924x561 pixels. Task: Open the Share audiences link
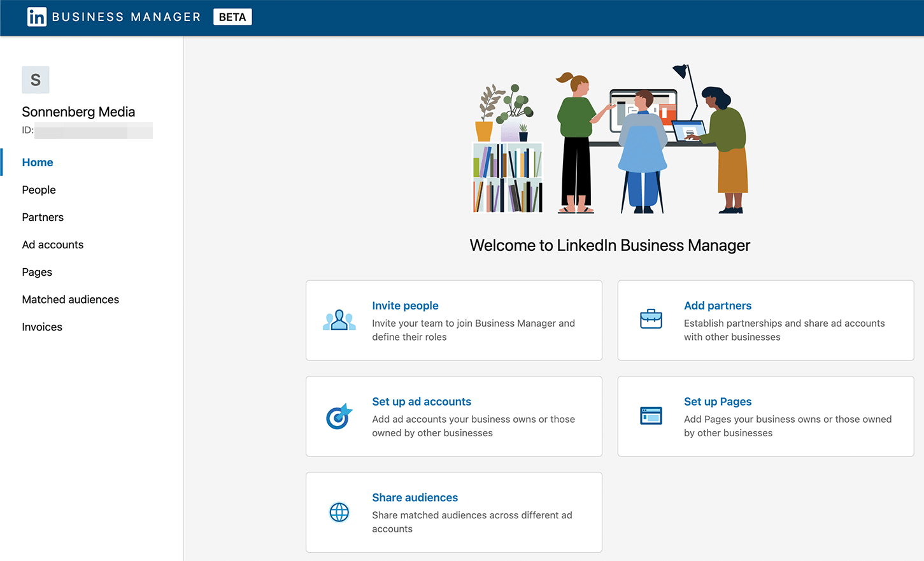(415, 497)
